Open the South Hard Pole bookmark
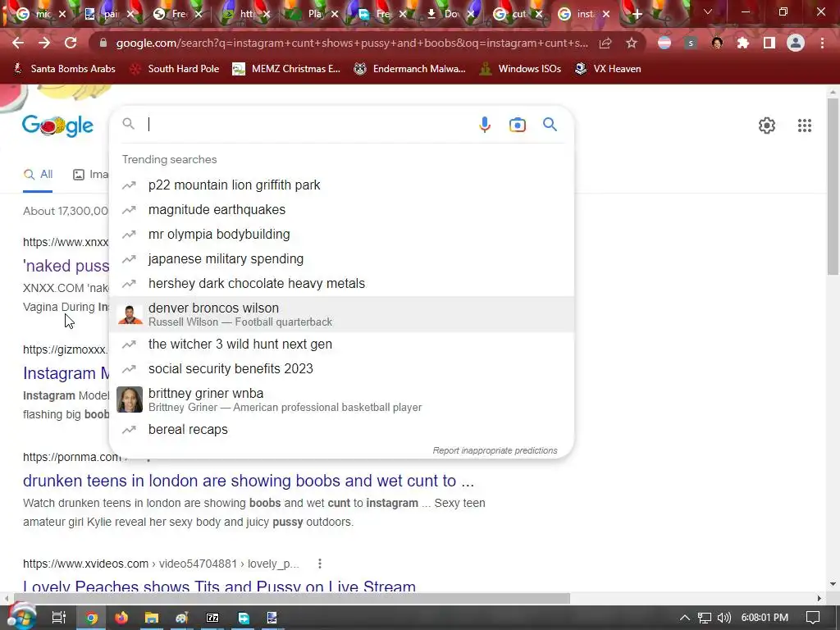 [x=176, y=69]
